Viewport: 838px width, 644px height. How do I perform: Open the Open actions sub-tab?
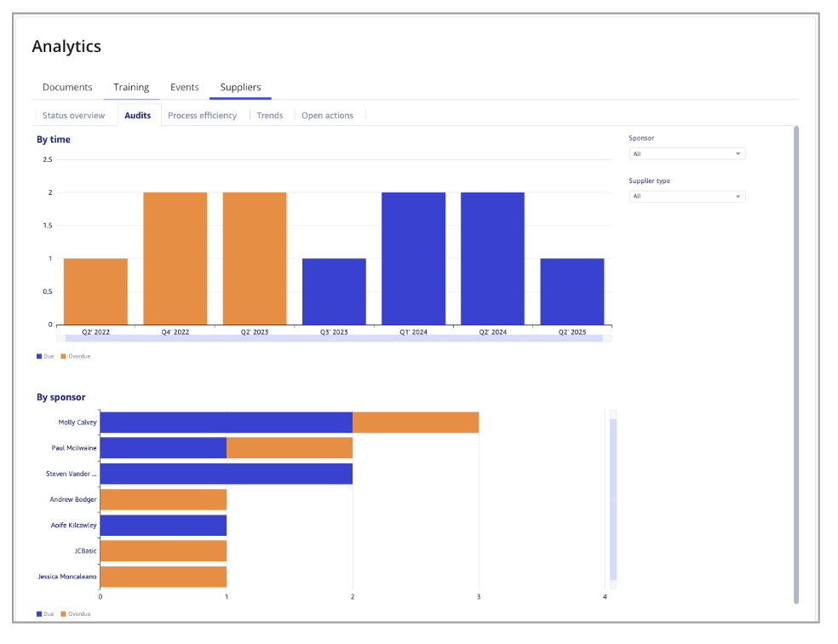327,116
